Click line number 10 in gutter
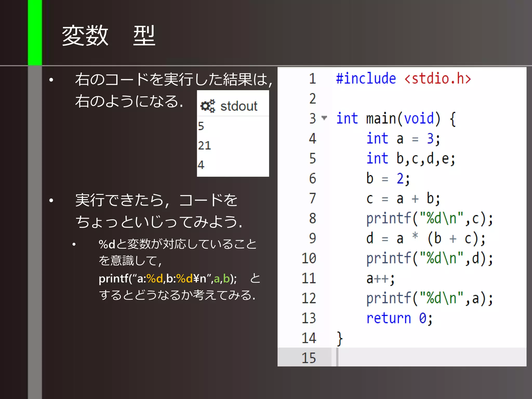This screenshot has height=399, width=532. (x=309, y=258)
